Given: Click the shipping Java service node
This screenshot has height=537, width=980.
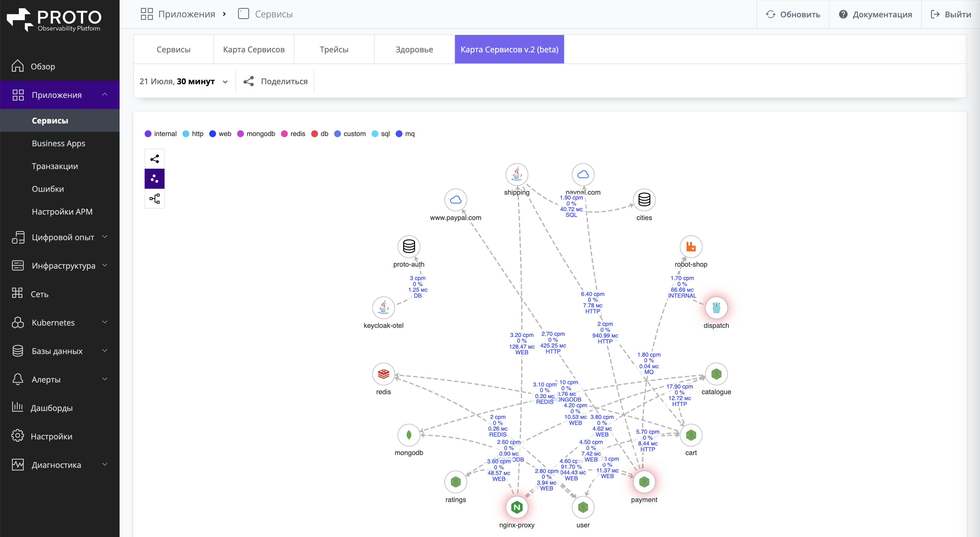Looking at the screenshot, I should 517,174.
